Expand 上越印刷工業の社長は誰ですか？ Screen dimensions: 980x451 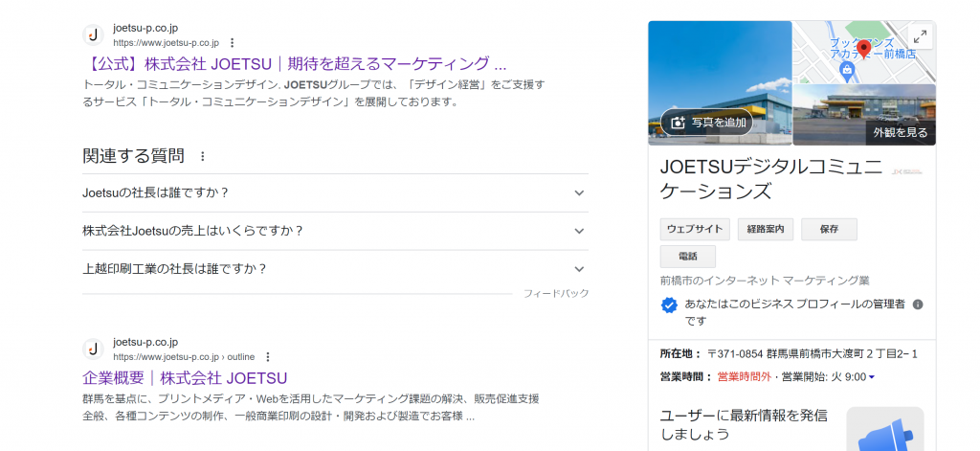[335, 269]
